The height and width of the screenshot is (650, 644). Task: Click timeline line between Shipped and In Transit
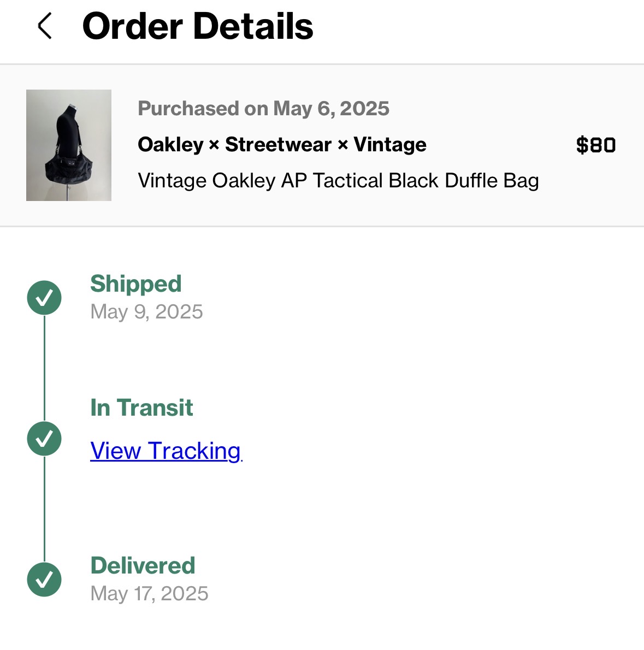(44, 369)
